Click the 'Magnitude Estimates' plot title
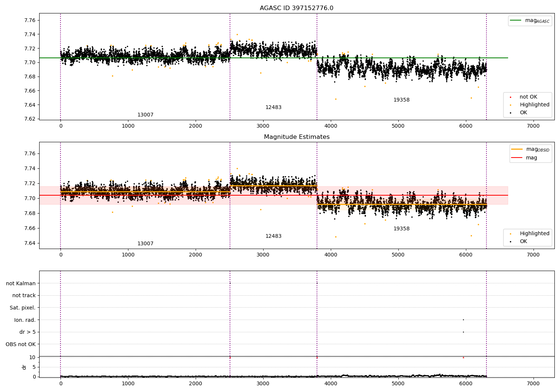This screenshot has height=392, width=560. click(x=296, y=137)
